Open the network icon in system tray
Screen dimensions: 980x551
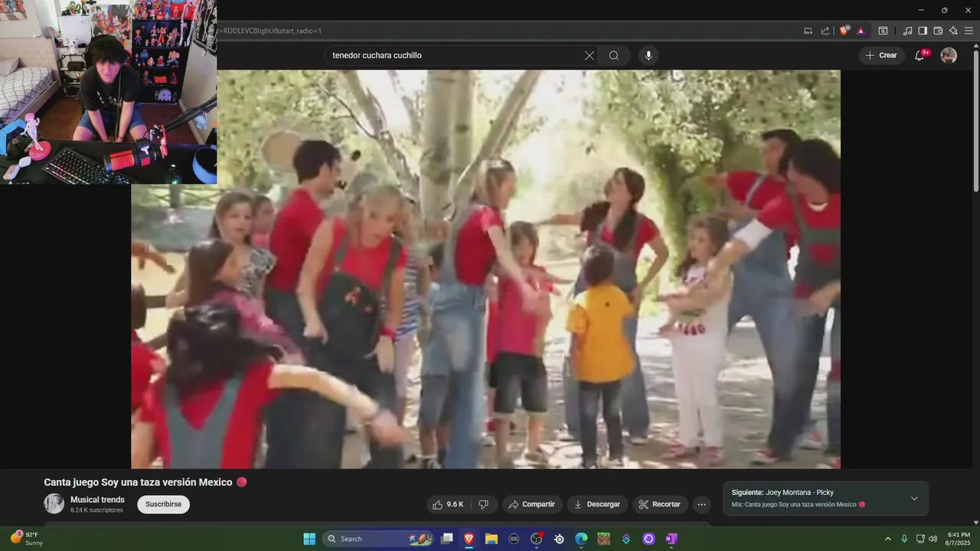[x=920, y=539]
